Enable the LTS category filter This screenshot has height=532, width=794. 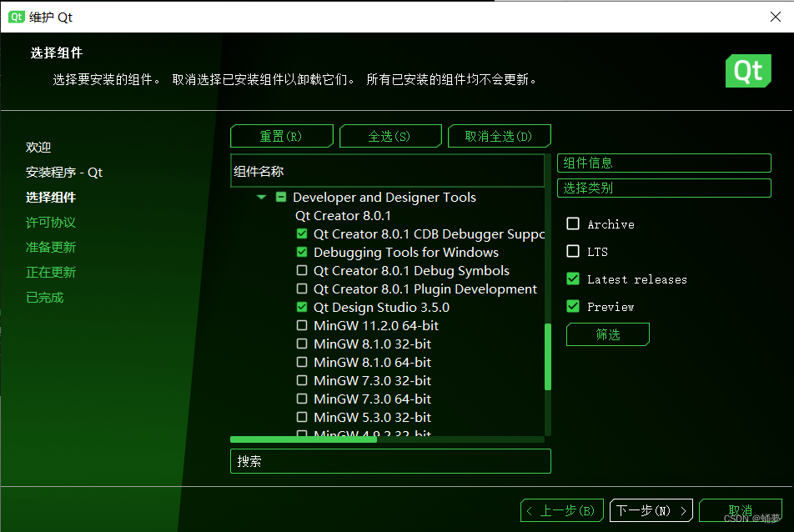coord(573,251)
